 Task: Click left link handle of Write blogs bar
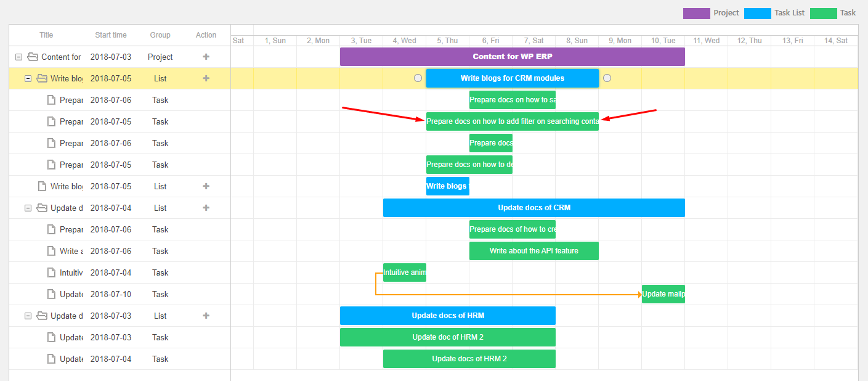[418, 78]
